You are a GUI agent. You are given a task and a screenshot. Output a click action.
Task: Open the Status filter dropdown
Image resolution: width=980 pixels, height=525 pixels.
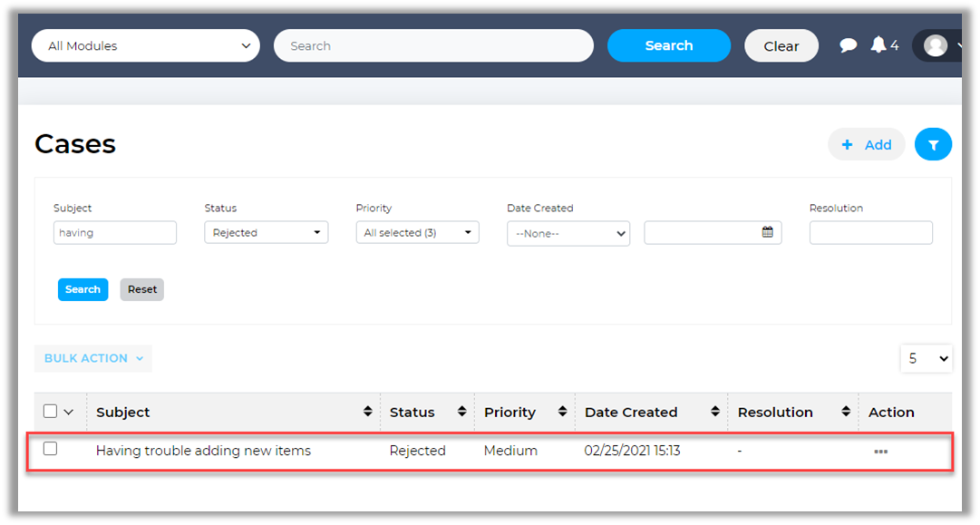click(266, 233)
